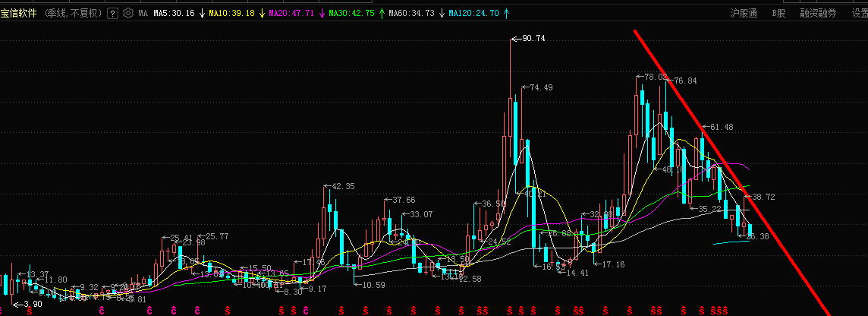
Task: Click the 季线, 不复权 period label
Action: point(73,14)
